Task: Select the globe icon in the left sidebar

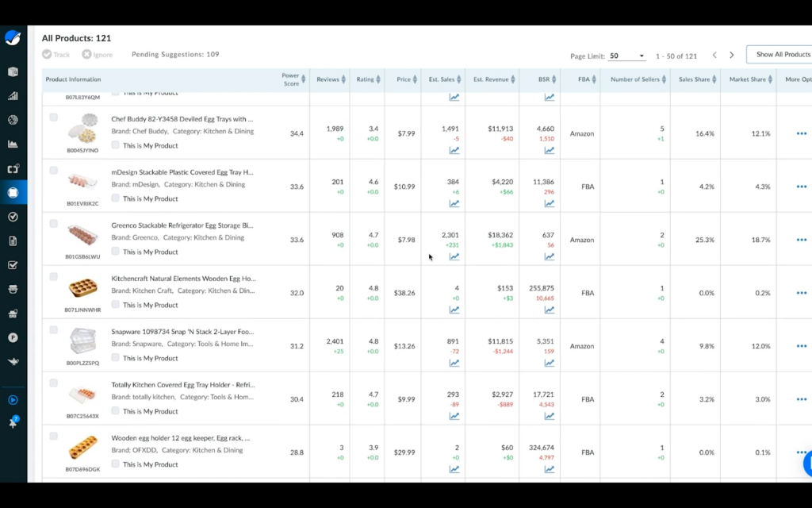Action: (13, 119)
